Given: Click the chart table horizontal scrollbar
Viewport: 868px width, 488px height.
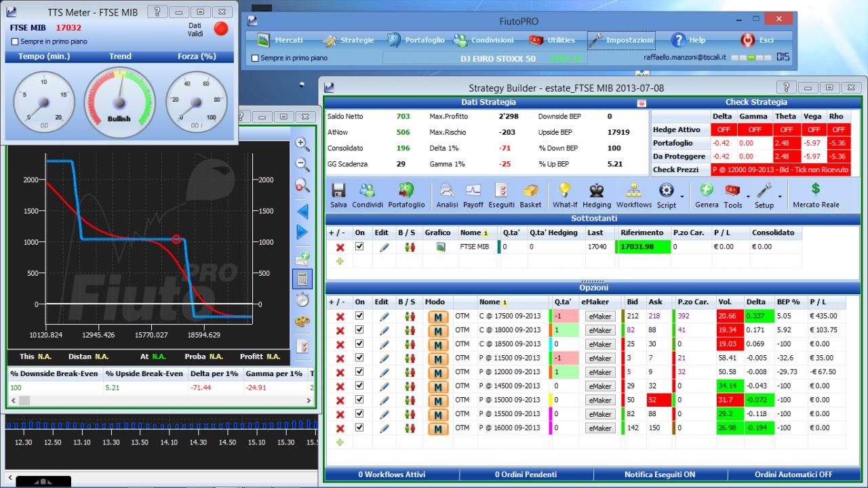Looking at the screenshot, I should click(x=160, y=401).
